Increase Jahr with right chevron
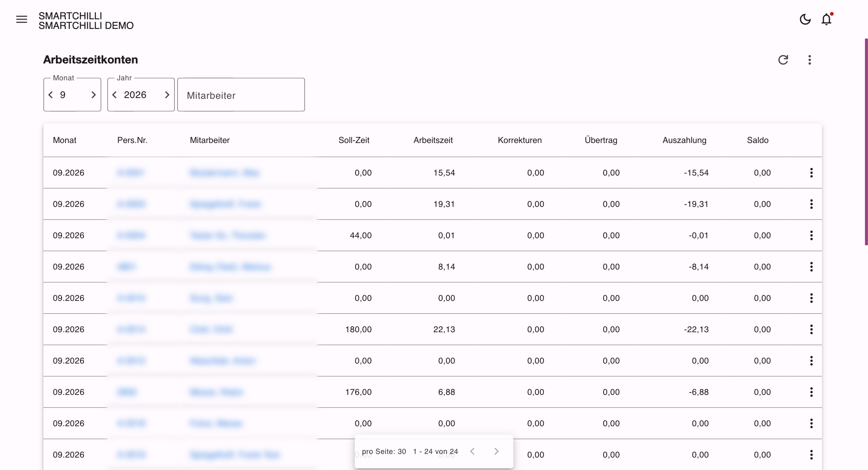868x470 pixels. coord(167,95)
